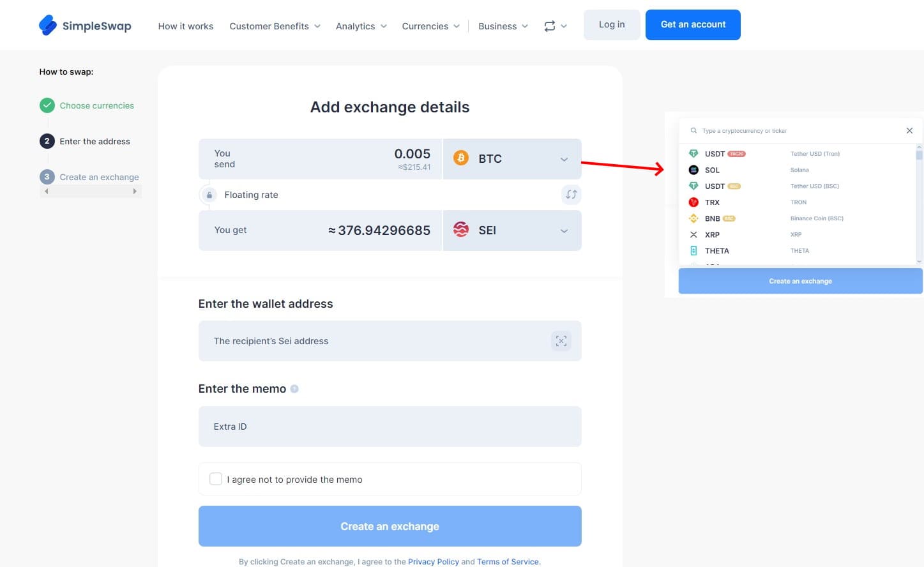Click the step 3 number badge
Viewport: 924px width, 567px height.
point(47,177)
